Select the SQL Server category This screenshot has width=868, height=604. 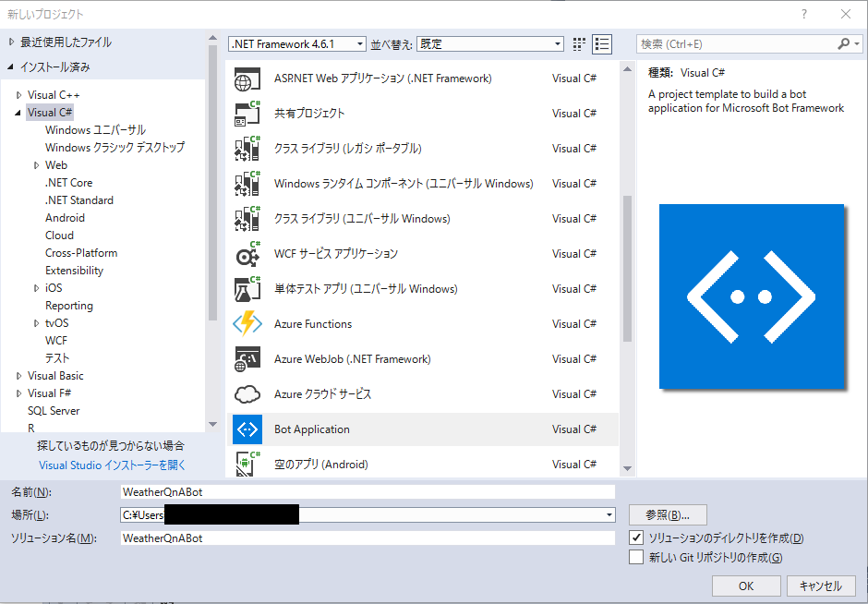click(54, 411)
